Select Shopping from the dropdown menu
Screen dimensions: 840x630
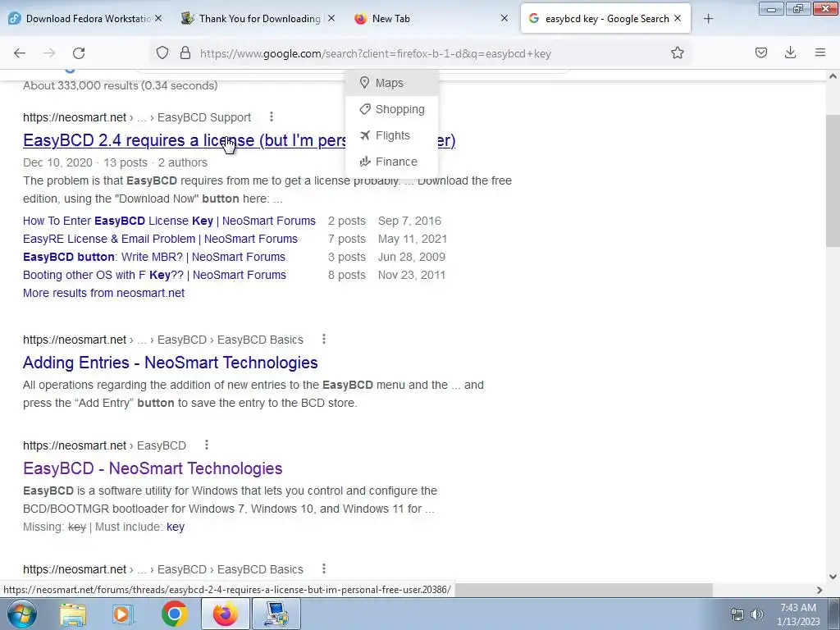pos(391,109)
